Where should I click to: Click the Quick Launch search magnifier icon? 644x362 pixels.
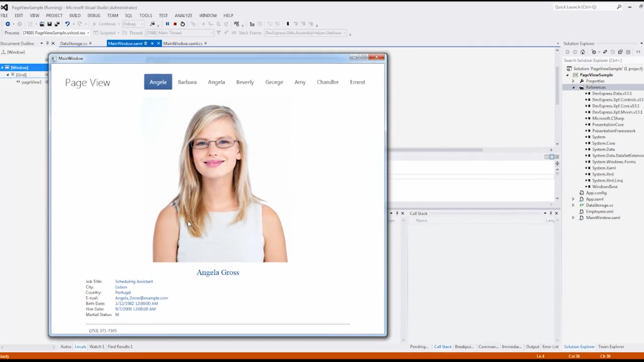[619, 7]
